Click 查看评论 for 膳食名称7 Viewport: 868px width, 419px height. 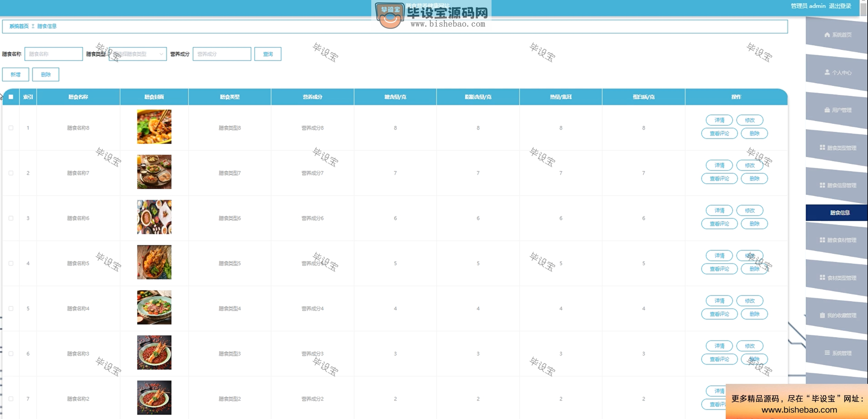click(x=719, y=179)
